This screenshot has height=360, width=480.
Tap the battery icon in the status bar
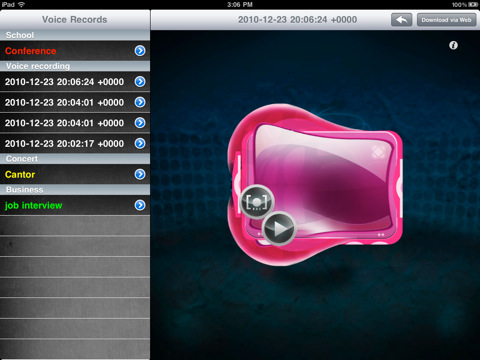[473, 5]
